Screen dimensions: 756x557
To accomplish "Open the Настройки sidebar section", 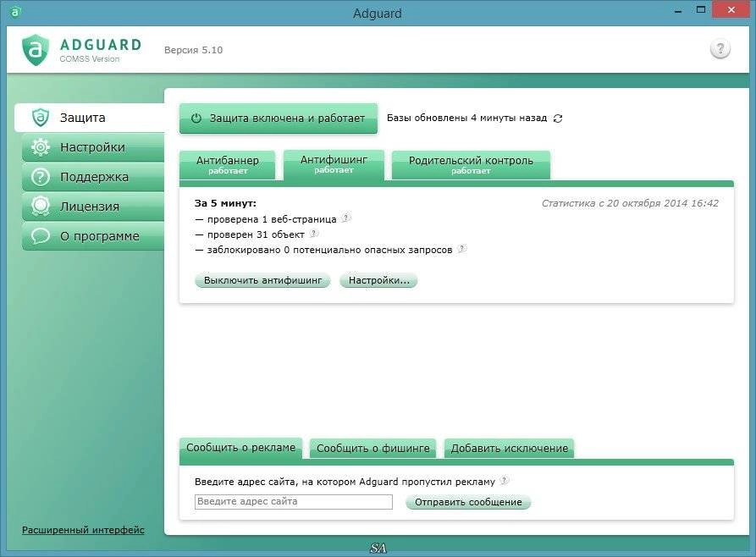I will pos(93,147).
